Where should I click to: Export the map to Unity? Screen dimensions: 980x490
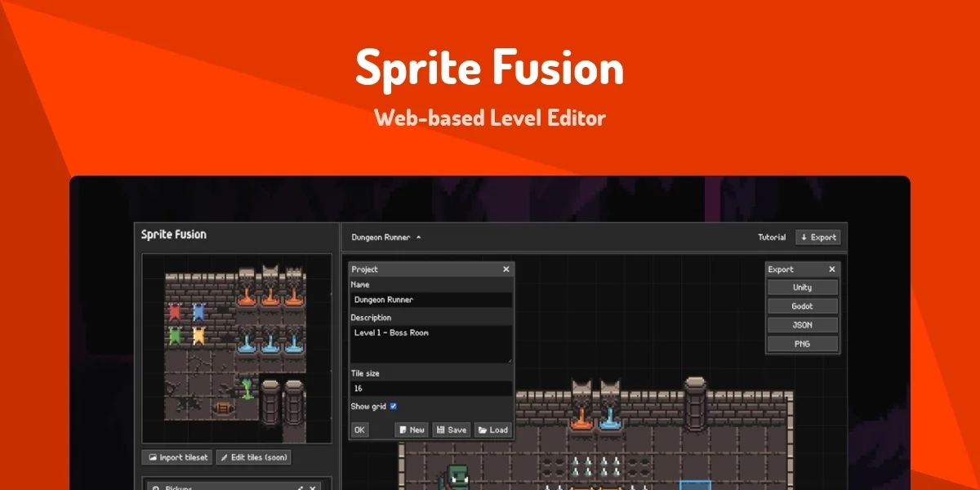pyautogui.click(x=802, y=287)
